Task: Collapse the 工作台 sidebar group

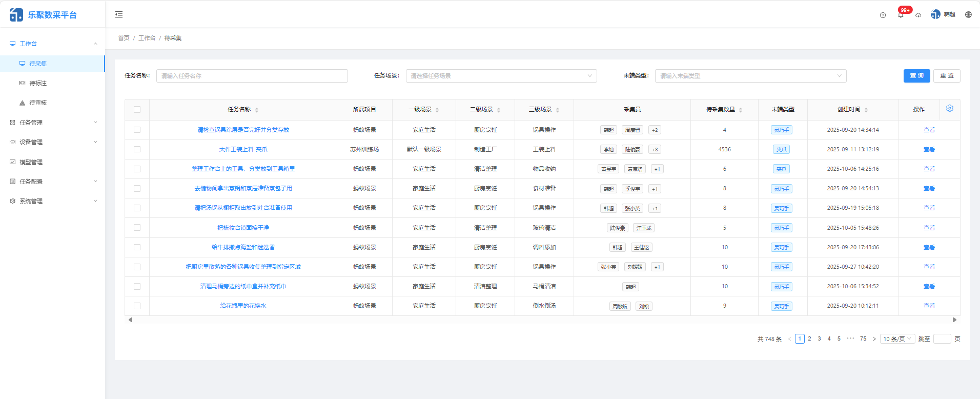Action: click(x=52, y=44)
